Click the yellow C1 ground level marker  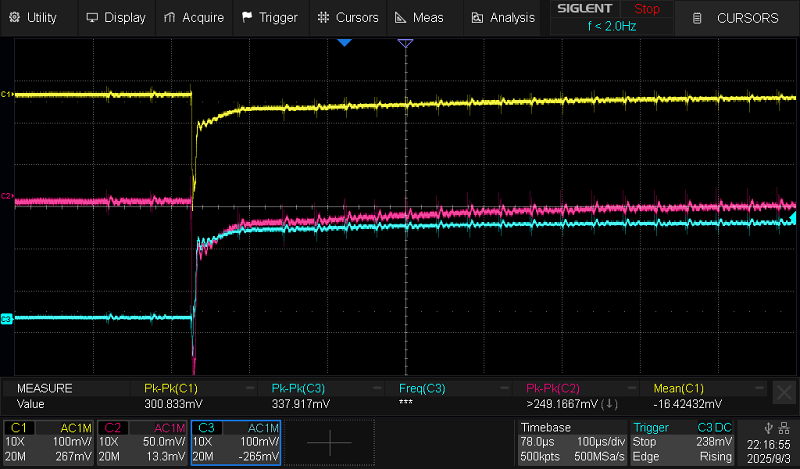(x=6, y=94)
